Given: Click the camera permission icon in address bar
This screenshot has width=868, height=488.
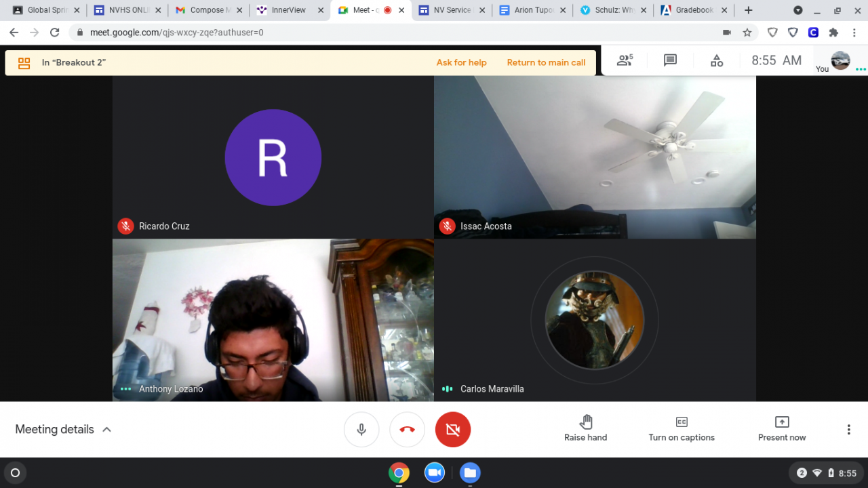Looking at the screenshot, I should 727,32.
